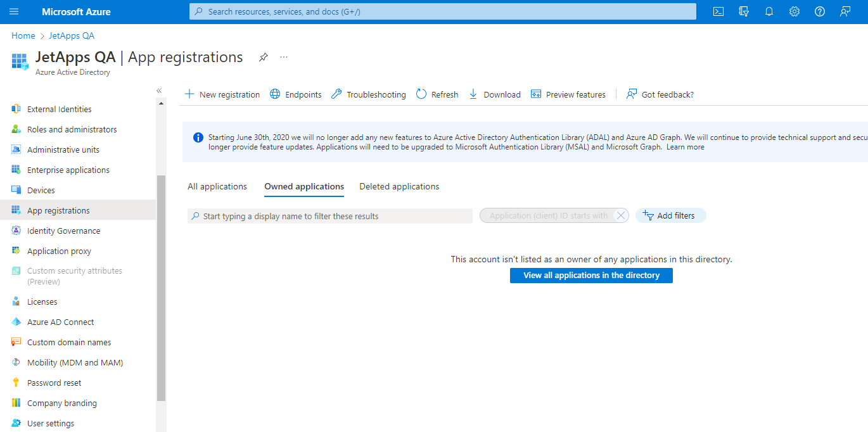
Task: Open the ellipsis more options menu
Action: point(284,57)
